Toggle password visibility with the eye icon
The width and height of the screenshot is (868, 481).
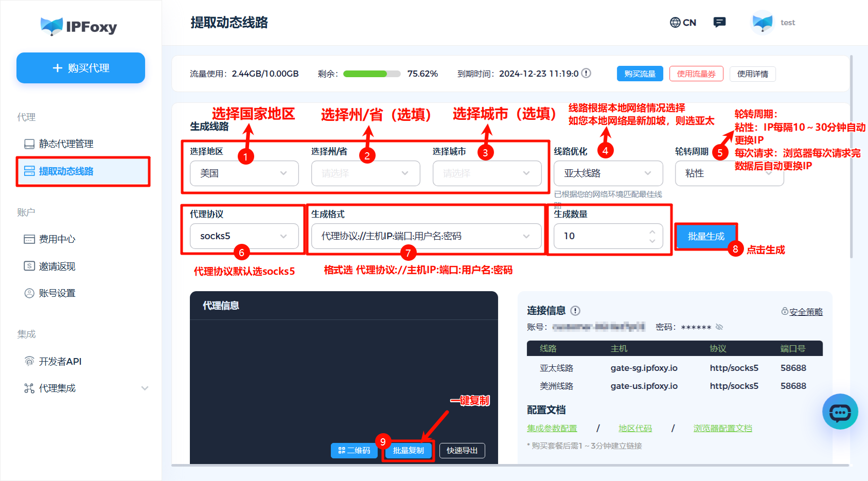tap(719, 327)
